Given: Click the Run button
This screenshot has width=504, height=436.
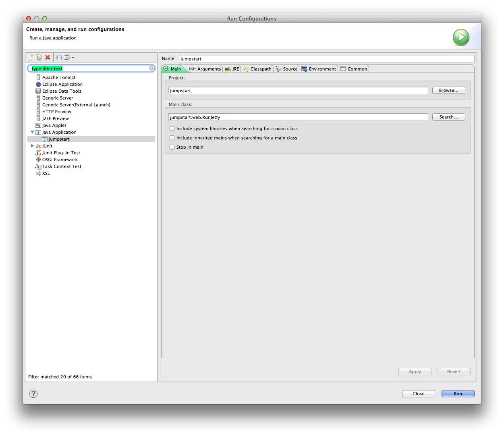Looking at the screenshot, I should coord(458,394).
